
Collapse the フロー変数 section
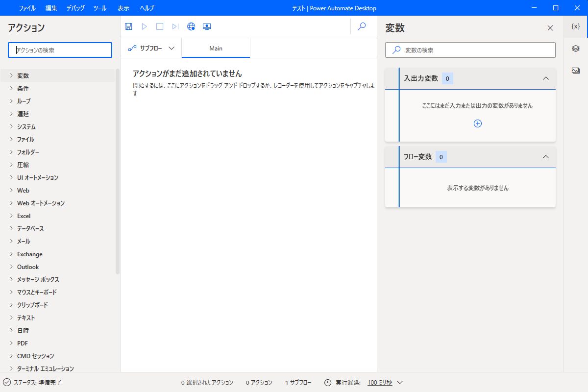[x=546, y=157]
